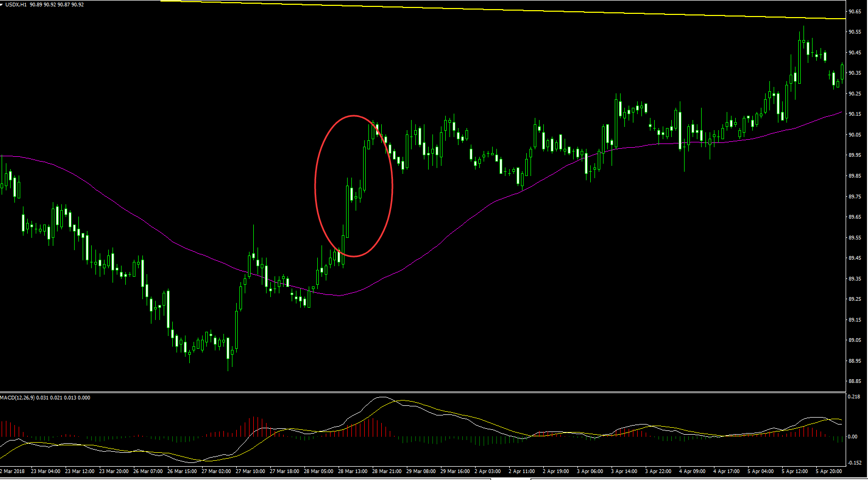
Task: Click the 29 Mar 08:00 time label
Action: point(421,471)
